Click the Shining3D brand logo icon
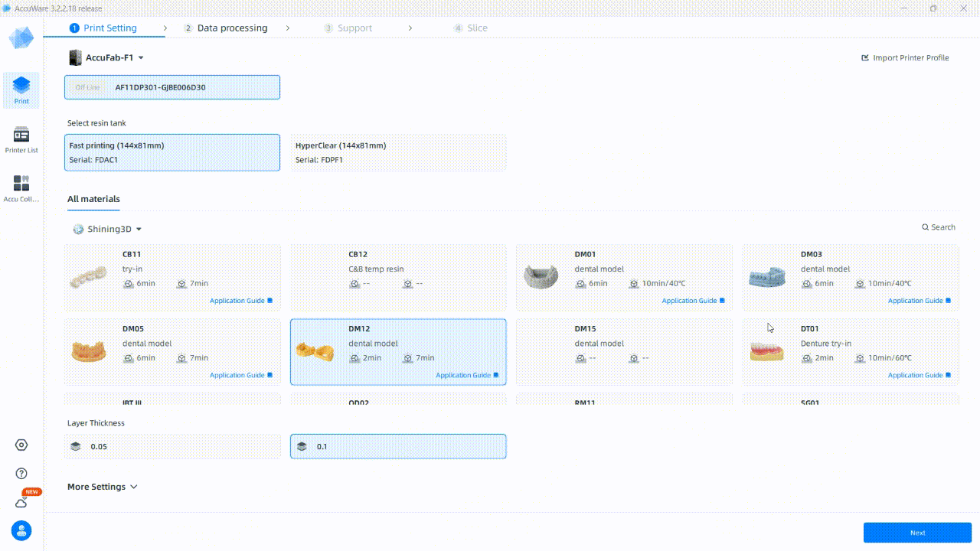 tap(78, 229)
